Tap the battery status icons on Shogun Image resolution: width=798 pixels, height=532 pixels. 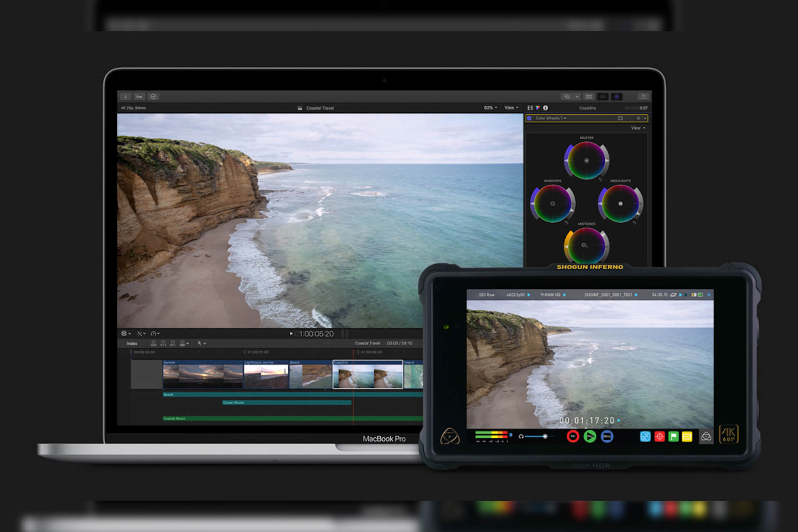(x=697, y=295)
